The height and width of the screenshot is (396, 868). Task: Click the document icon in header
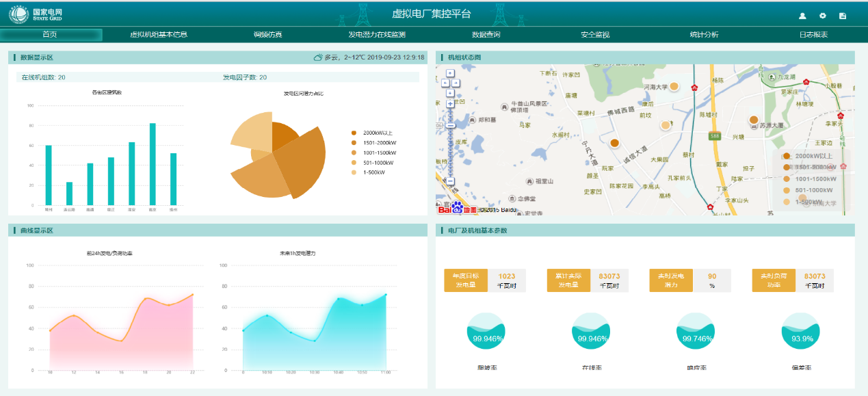pos(843,16)
